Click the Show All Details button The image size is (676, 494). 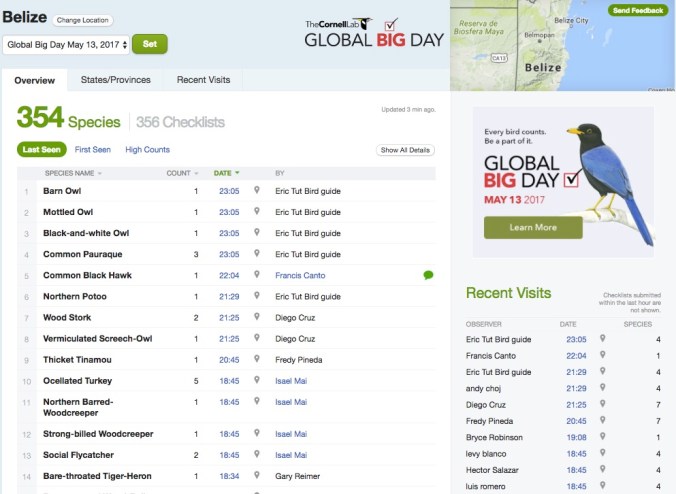(406, 150)
